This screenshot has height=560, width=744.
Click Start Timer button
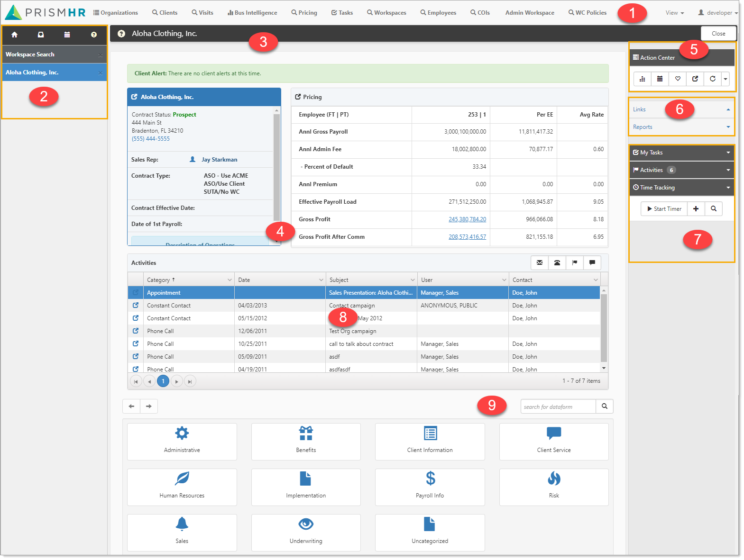664,209
